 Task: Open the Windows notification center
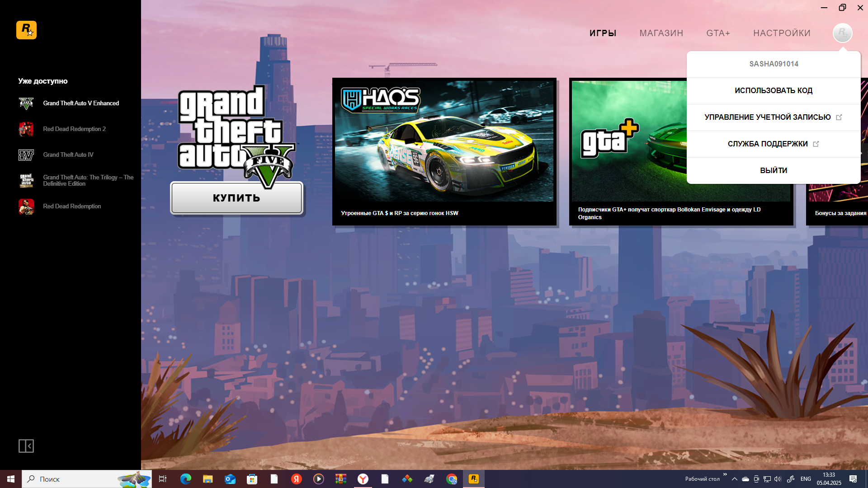[853, 479]
